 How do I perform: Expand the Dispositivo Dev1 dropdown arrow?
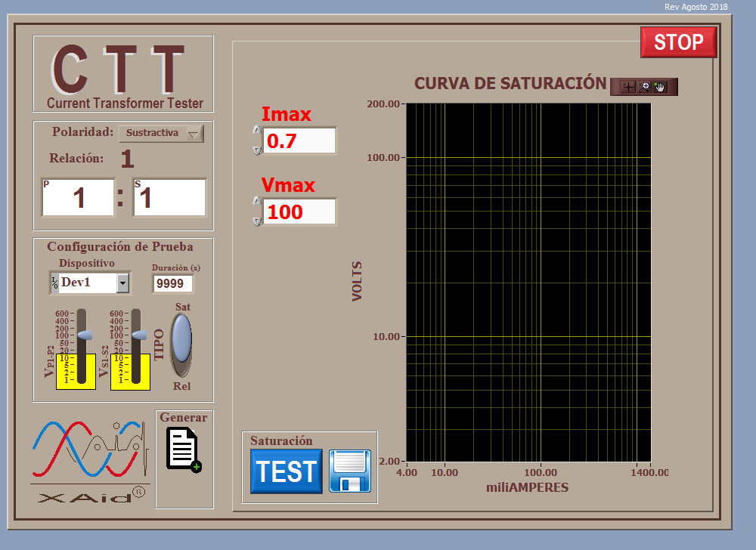pos(122,283)
